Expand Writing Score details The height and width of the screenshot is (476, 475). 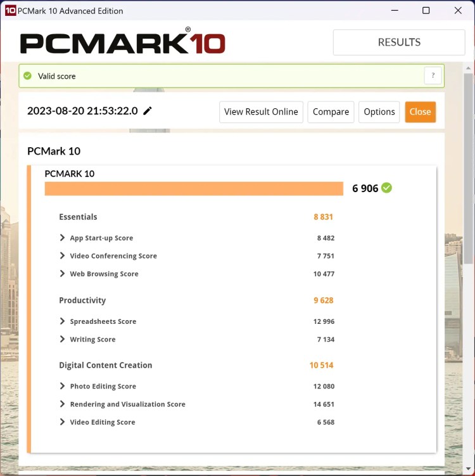click(x=62, y=339)
